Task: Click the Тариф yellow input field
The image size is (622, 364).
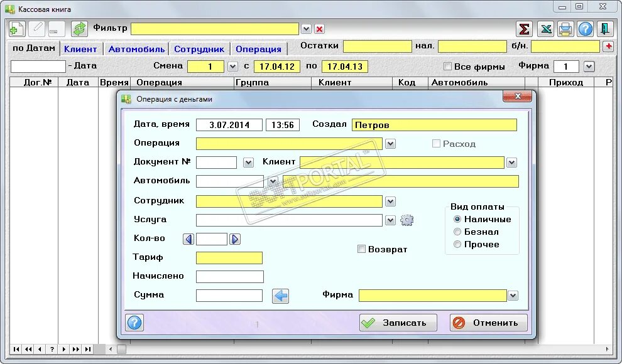Action: point(229,258)
